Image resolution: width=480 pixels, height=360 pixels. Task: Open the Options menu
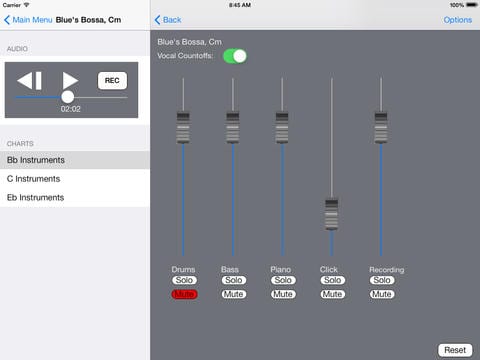458,20
